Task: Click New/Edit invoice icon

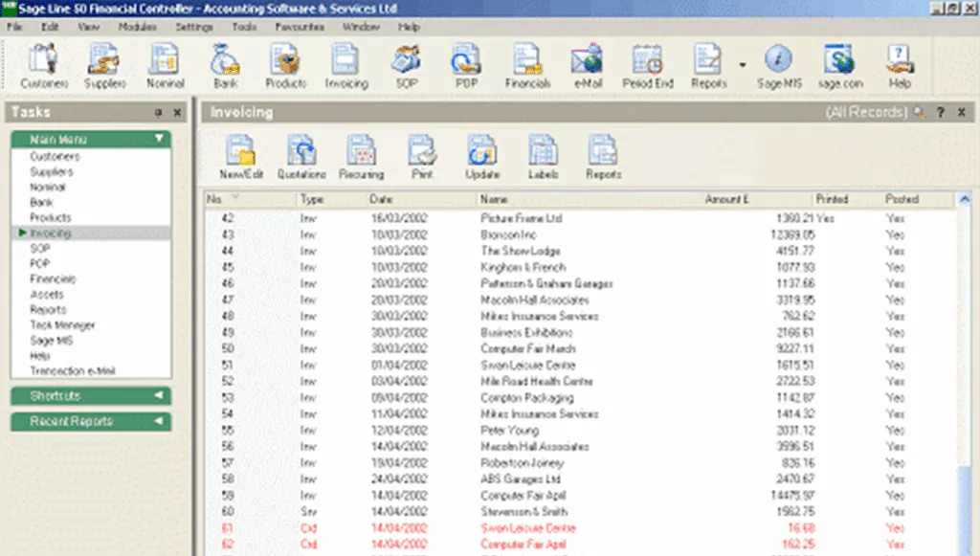Action: tap(240, 158)
